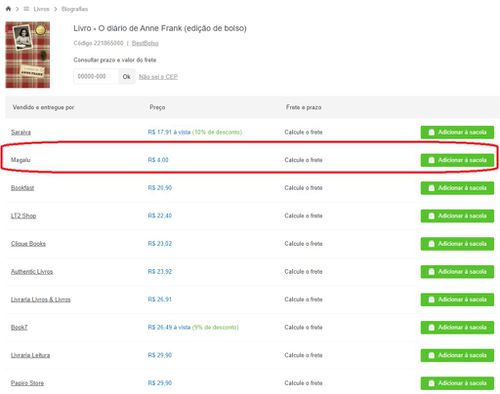Click the Magalu price R$ 4,00

coord(158,160)
